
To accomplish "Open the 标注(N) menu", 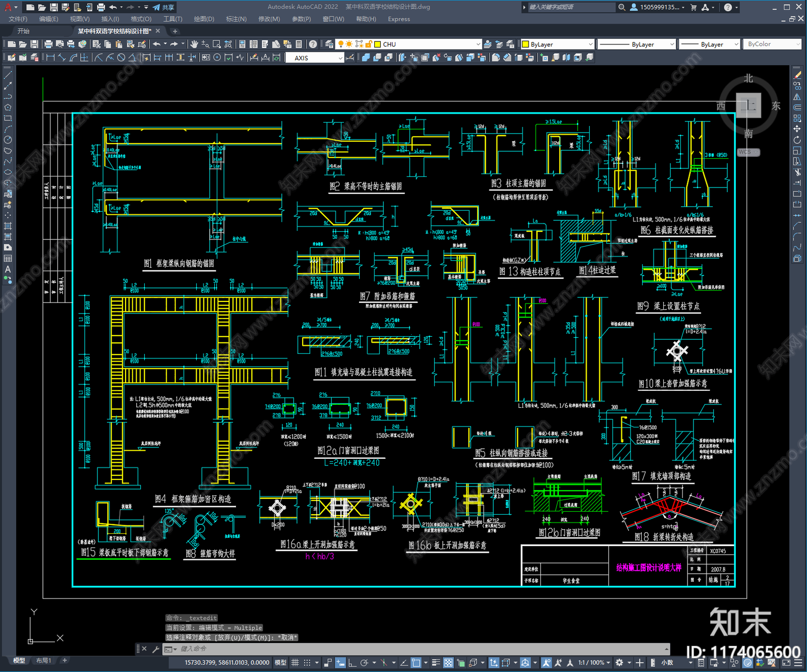I will click(236, 19).
